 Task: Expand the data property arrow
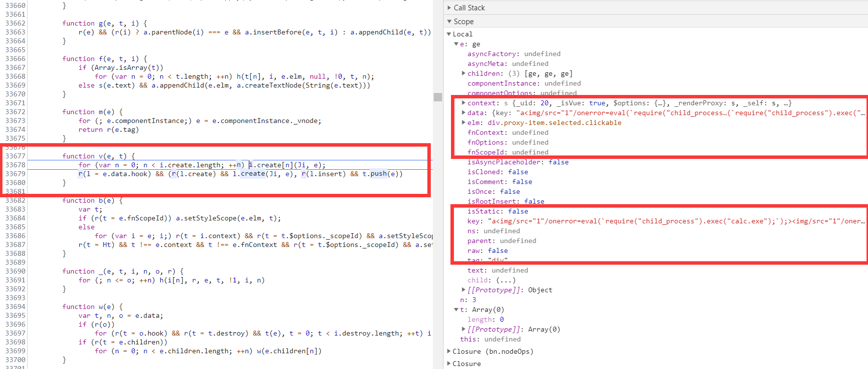pos(463,113)
